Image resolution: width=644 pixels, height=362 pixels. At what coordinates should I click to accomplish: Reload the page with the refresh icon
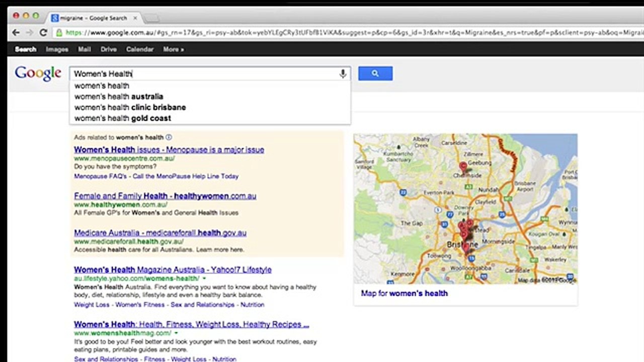(x=43, y=33)
